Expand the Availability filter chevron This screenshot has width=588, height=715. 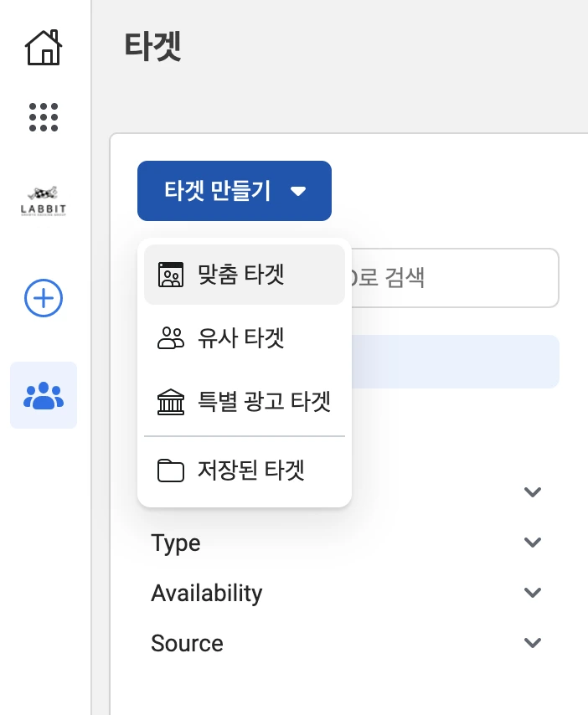pos(532,593)
